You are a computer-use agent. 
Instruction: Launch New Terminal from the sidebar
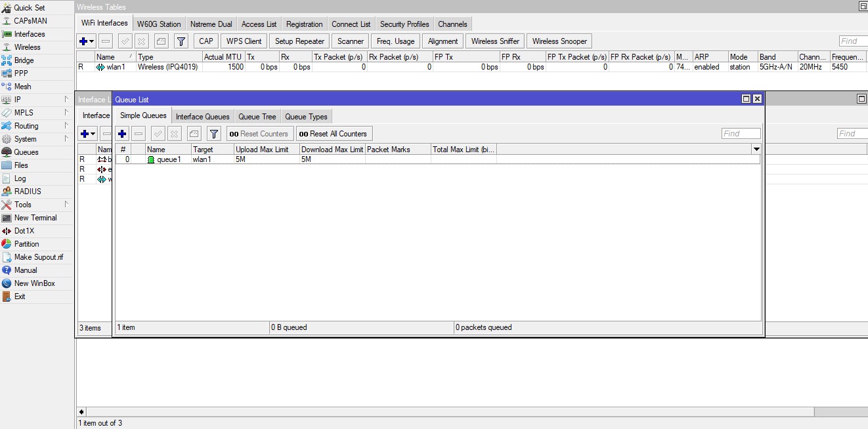click(35, 218)
